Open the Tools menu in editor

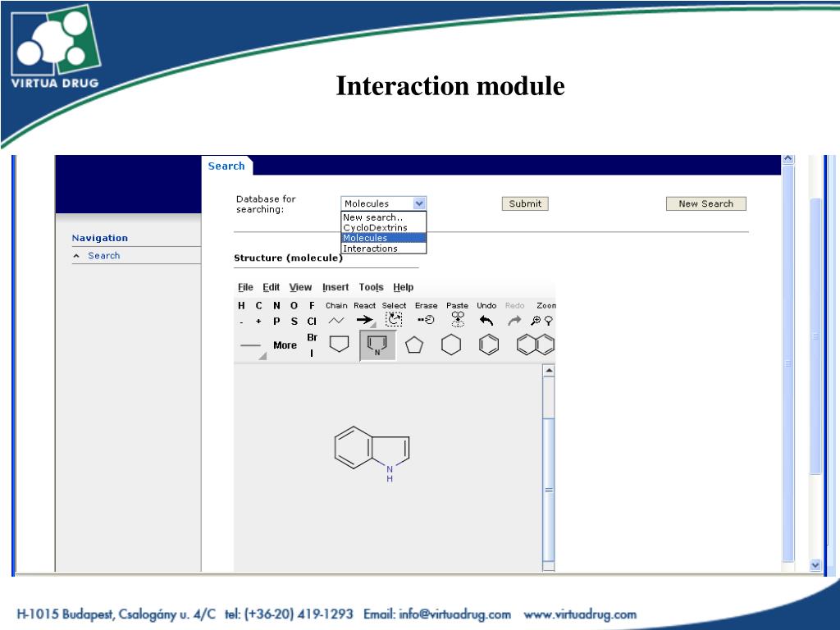371,287
